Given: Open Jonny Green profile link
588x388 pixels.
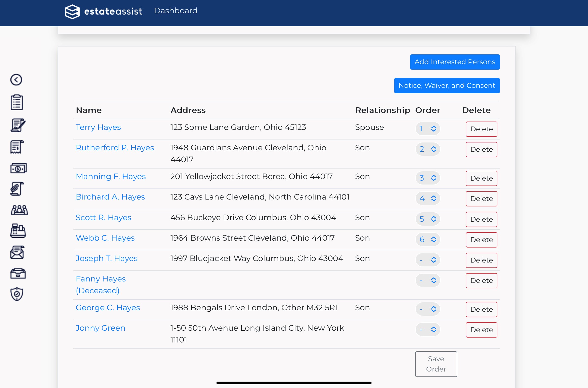Looking at the screenshot, I should (x=100, y=328).
